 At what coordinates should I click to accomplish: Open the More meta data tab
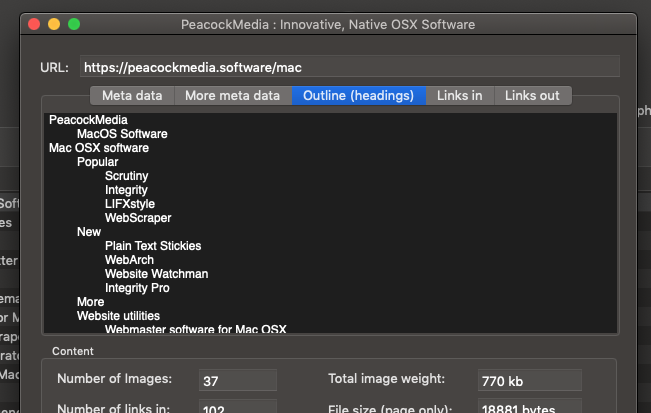click(x=233, y=96)
